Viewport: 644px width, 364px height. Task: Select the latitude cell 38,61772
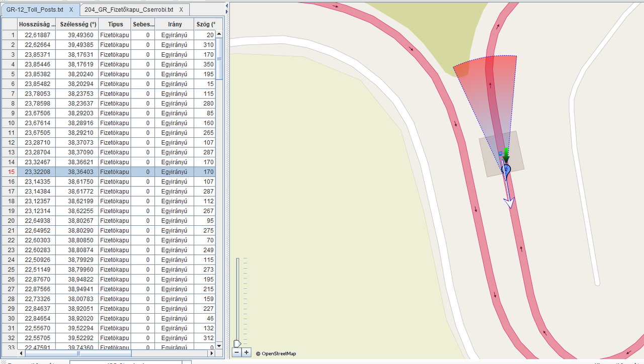[x=76, y=192]
